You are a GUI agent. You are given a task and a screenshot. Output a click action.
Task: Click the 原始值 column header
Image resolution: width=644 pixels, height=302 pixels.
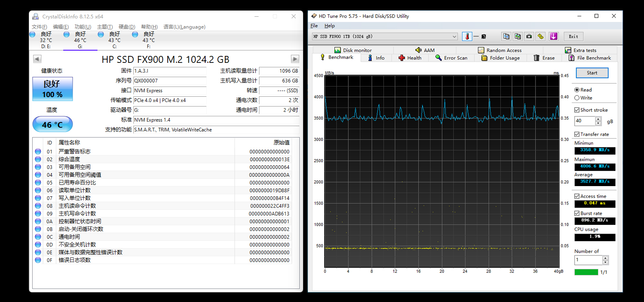[x=281, y=142]
